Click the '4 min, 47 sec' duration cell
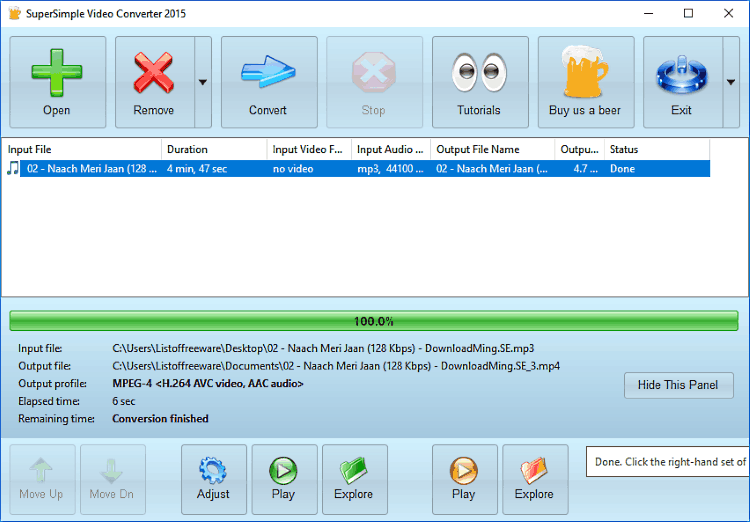The image size is (750, 522). tap(197, 168)
